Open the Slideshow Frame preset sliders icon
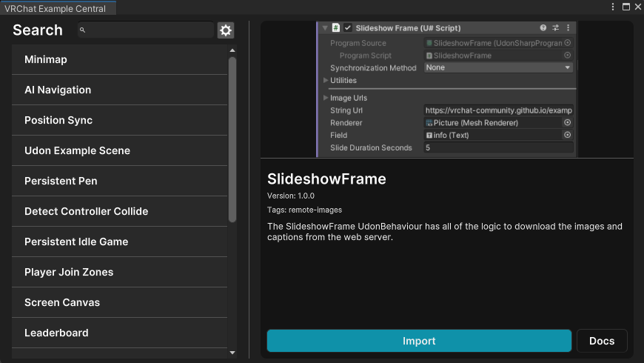644x363 pixels. 556,27
